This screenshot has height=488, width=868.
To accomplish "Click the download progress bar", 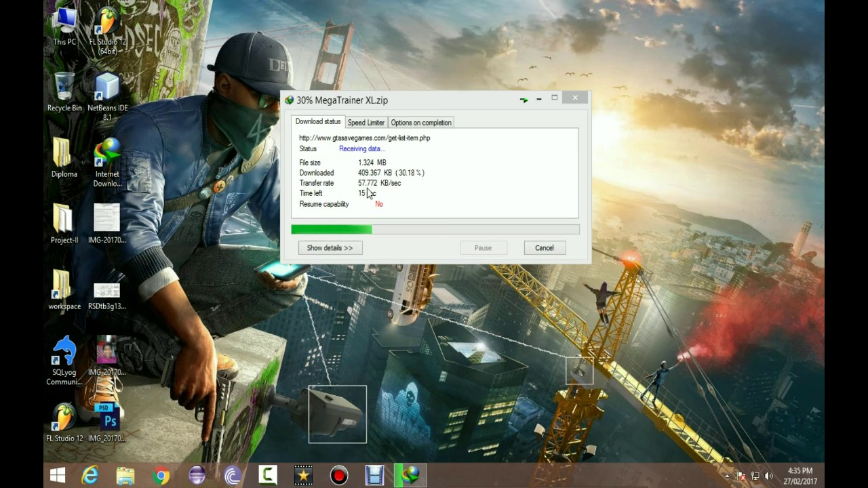I will coord(435,230).
